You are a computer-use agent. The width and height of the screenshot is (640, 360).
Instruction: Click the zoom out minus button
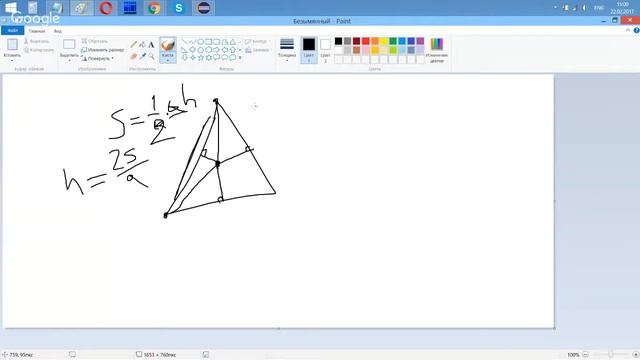point(585,354)
